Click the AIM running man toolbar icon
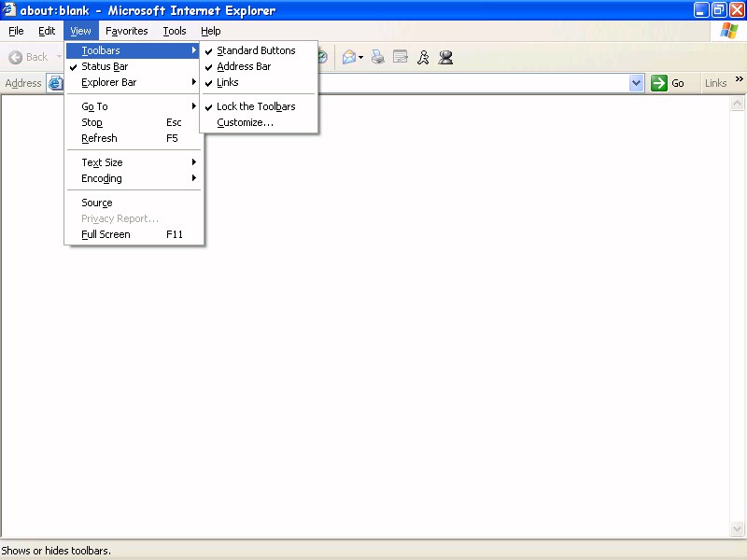The image size is (747, 560). click(x=423, y=58)
